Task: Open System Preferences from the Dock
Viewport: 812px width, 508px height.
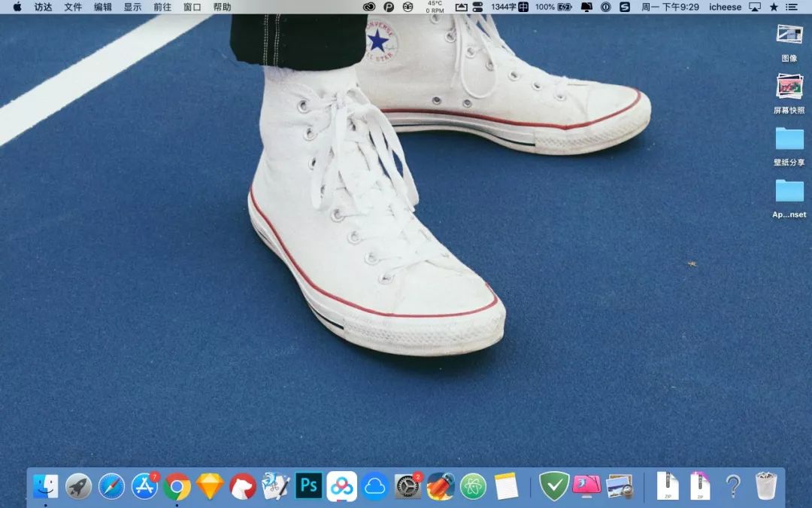Action: point(408,487)
